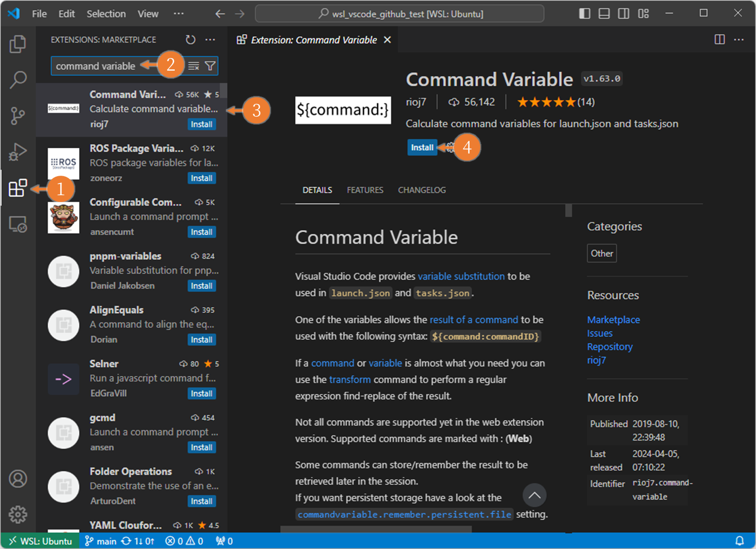The height and width of the screenshot is (549, 756).
Task: Open the variable substitution link
Action: 461,276
